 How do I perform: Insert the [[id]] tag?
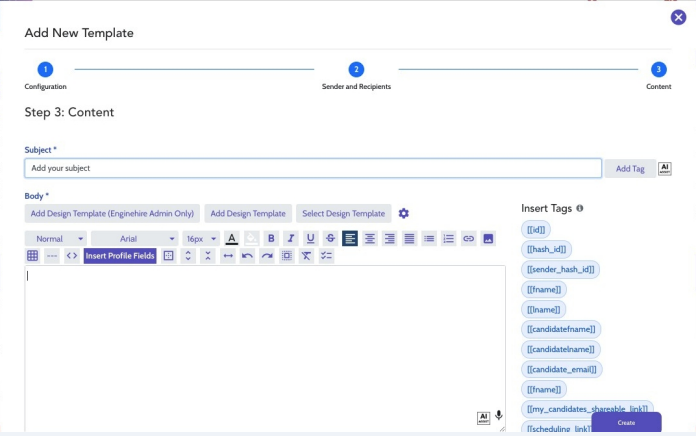point(536,230)
